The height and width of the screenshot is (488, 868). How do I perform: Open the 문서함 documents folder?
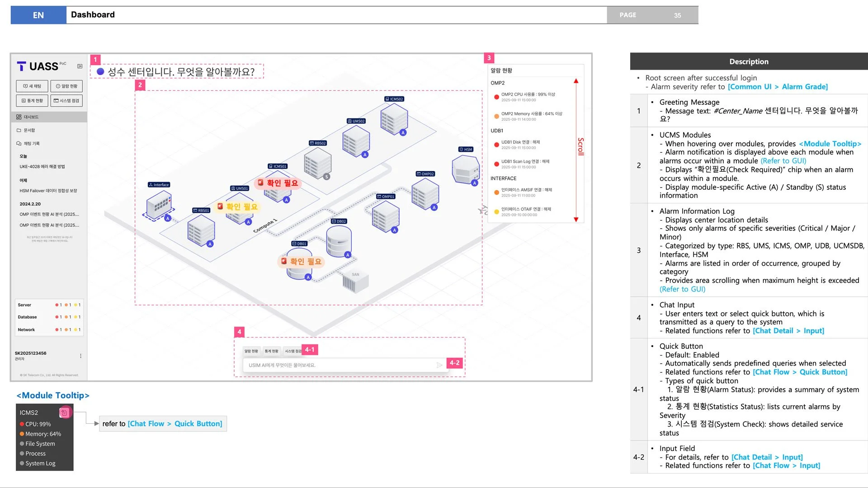click(x=29, y=130)
